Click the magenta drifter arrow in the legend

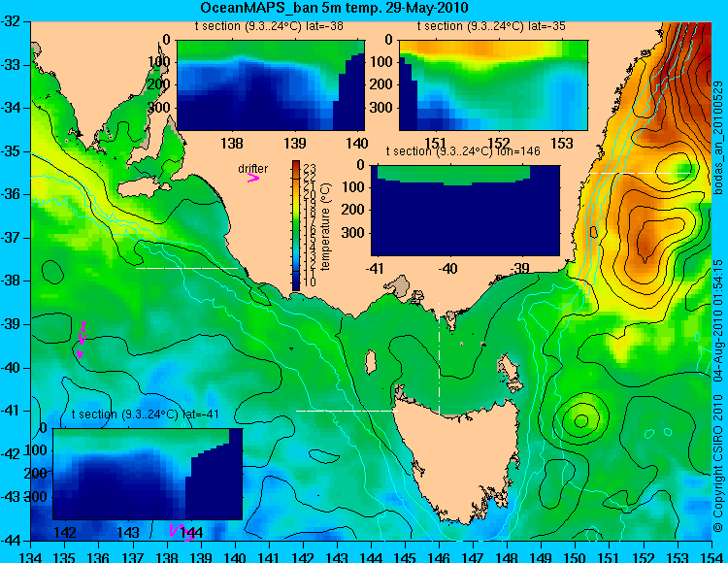click(253, 179)
